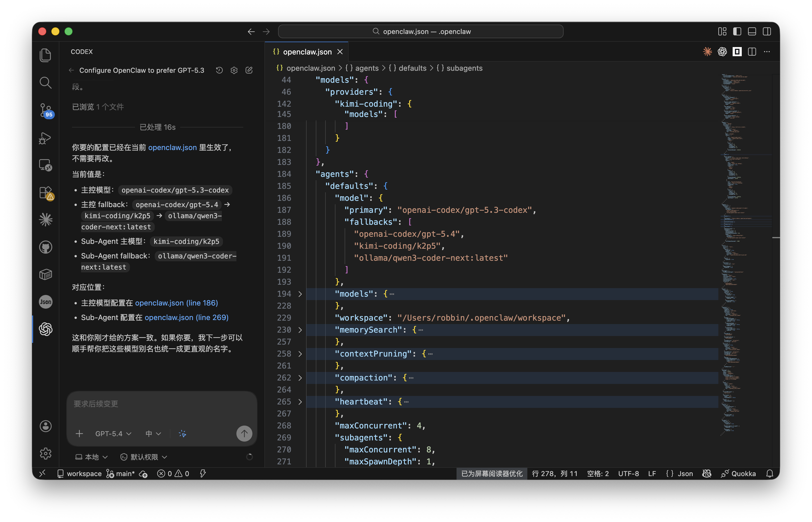Expand folded "contextPruning" block at line 258

click(x=300, y=354)
